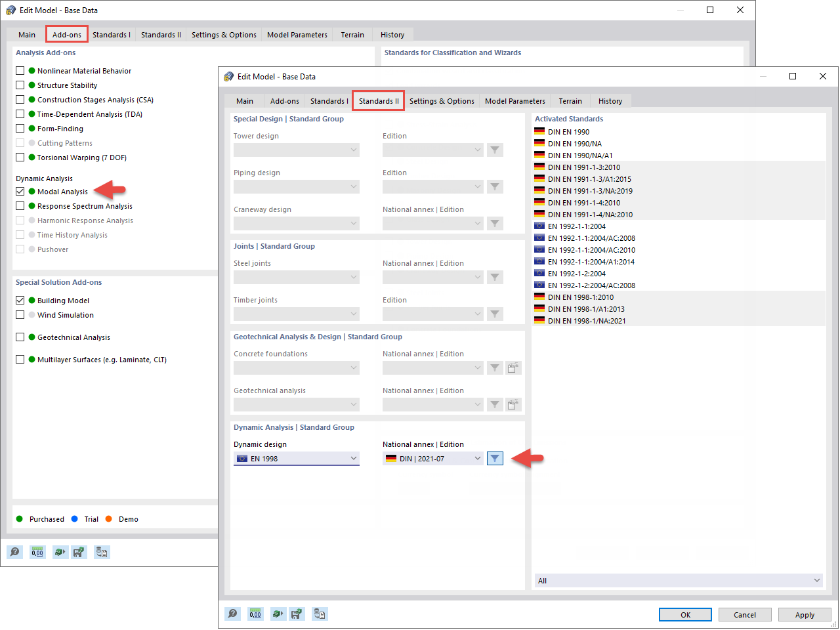
Task: Click the Apply button
Action: [805, 615]
